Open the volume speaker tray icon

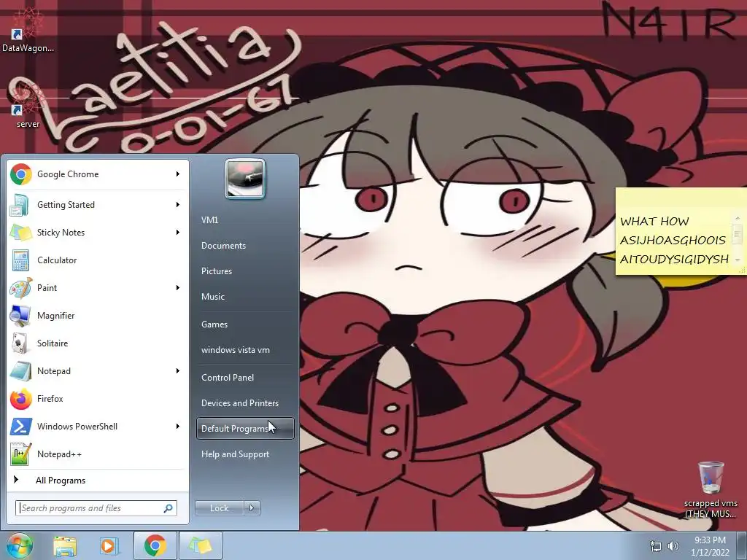pyautogui.click(x=673, y=546)
